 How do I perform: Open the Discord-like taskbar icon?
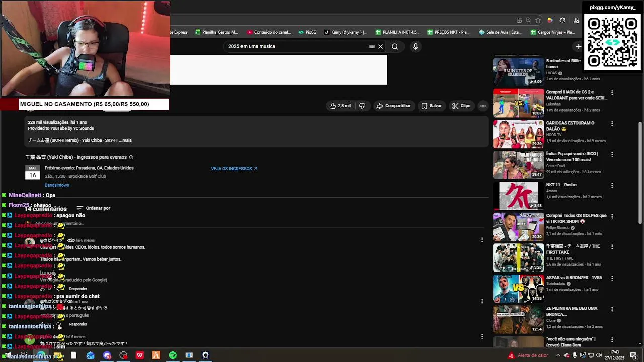tap(107, 355)
